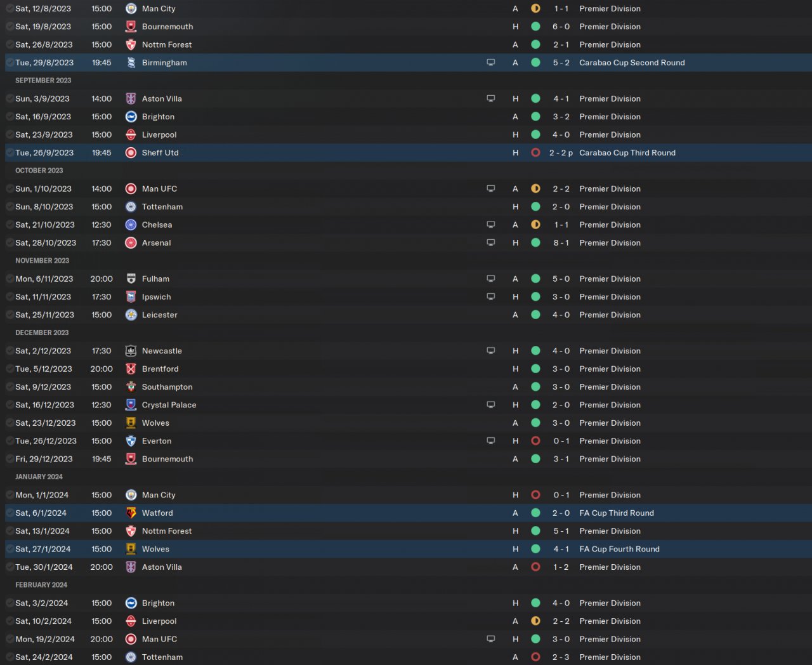The width and height of the screenshot is (812, 665).
Task: Click the TV icon beside Everton match
Action: (490, 441)
